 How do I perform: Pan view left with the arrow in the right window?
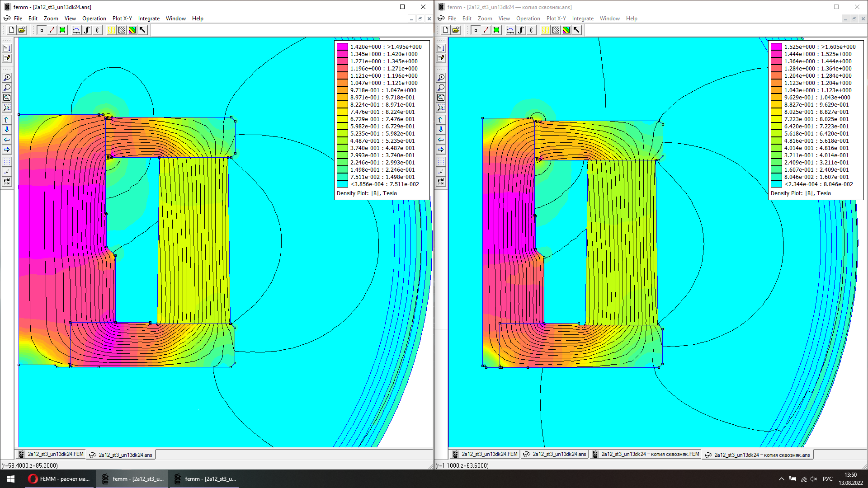441,140
